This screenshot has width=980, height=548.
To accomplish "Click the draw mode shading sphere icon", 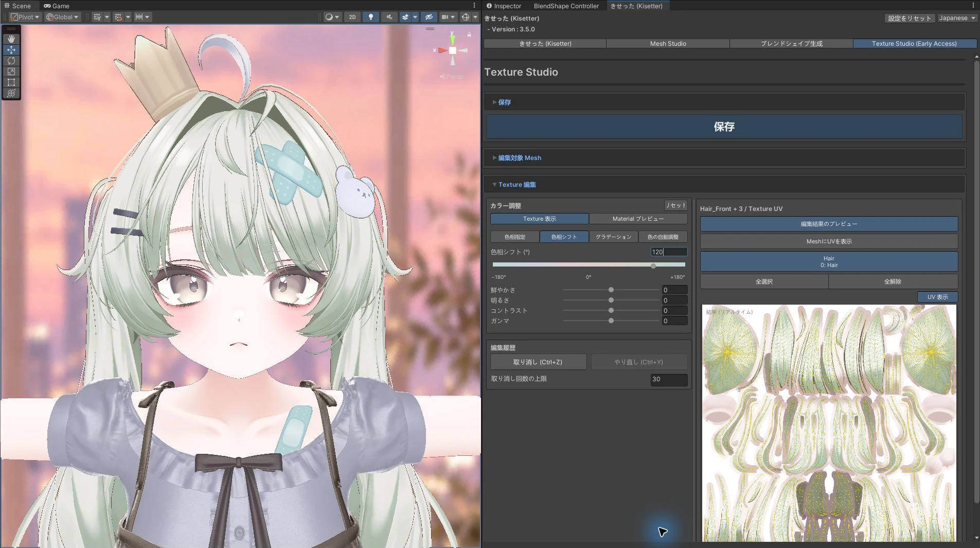I will [329, 17].
